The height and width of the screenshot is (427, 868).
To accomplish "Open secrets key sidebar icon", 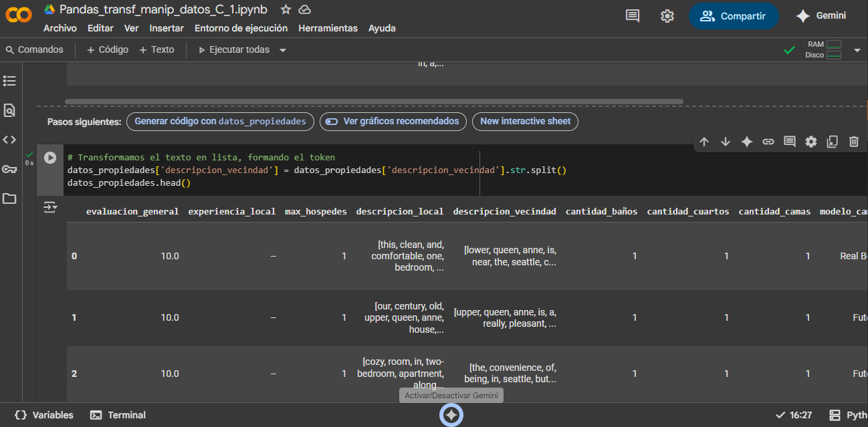I will pyautogui.click(x=9, y=169).
